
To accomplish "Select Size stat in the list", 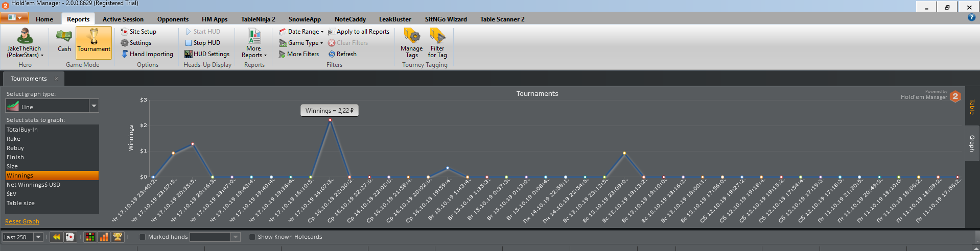I will click(x=52, y=166).
